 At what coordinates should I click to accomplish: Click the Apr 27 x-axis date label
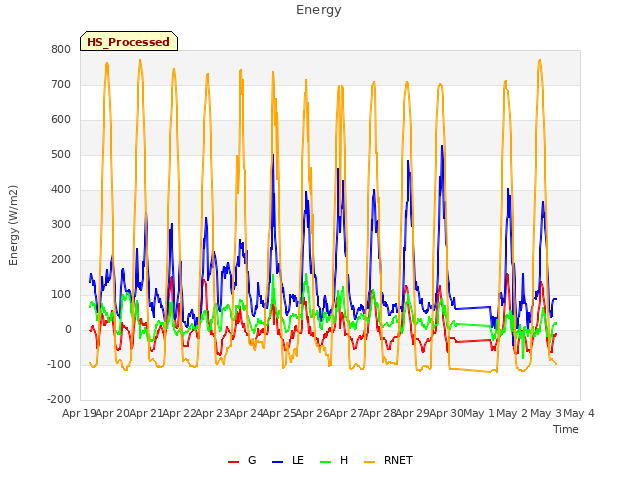(346, 413)
